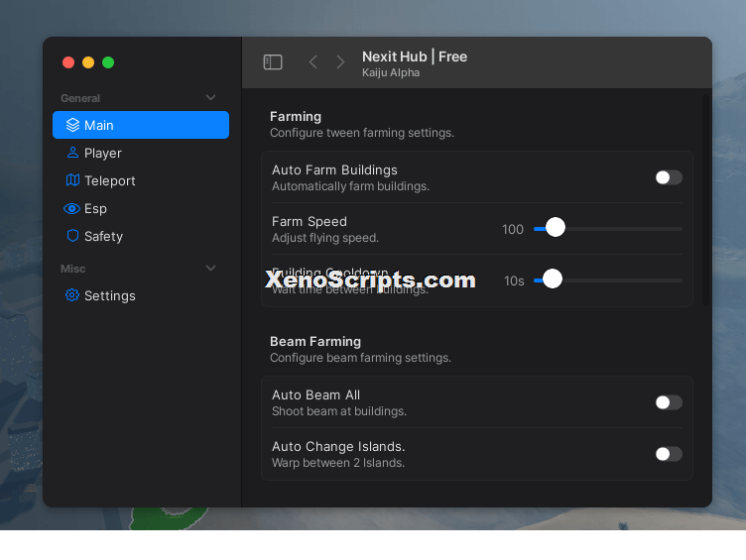Click the Main layers icon

[x=72, y=125]
